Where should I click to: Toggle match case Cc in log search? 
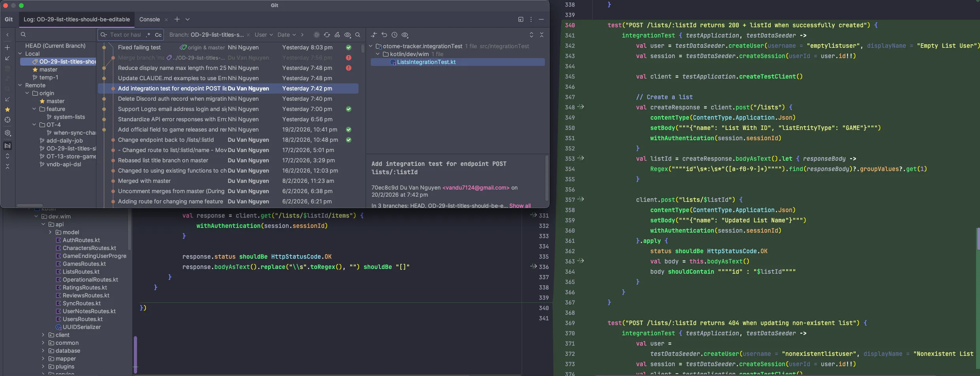click(x=158, y=35)
